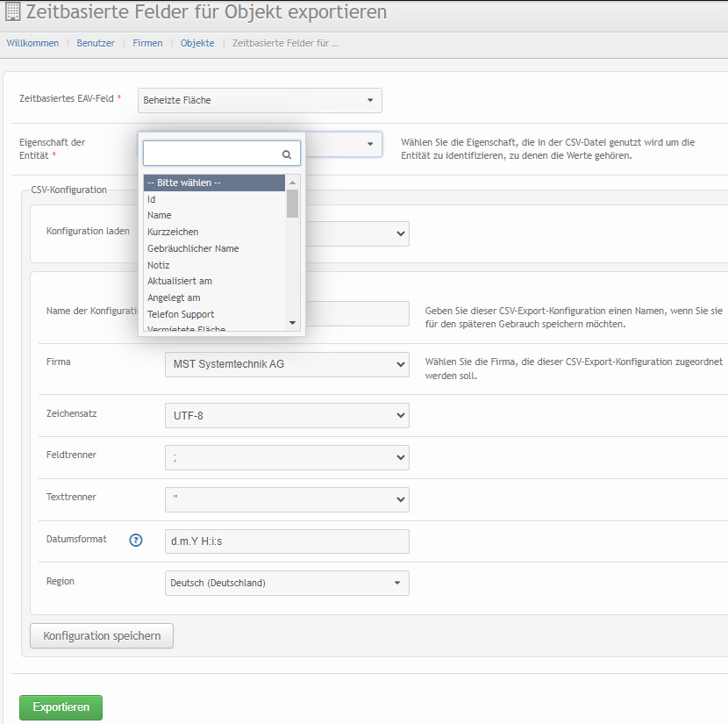This screenshot has height=724, width=728.
Task: Open the Objekte breadcrumb link
Action: point(197,43)
